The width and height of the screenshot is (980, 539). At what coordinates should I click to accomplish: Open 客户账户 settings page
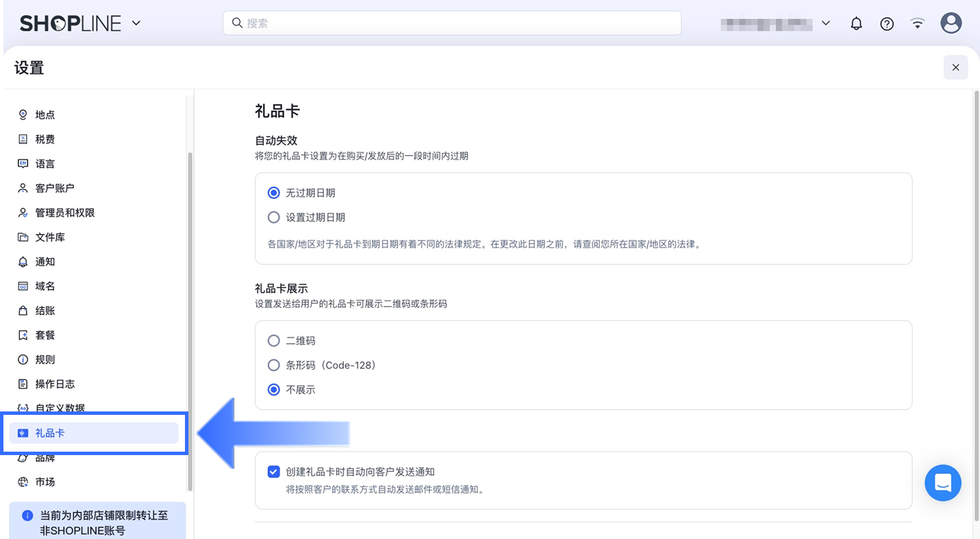55,188
